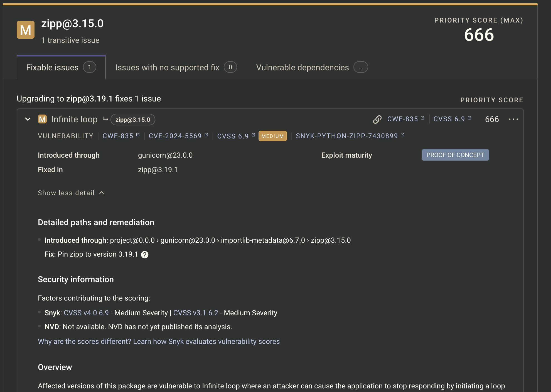Open the three-dots more options menu
This screenshot has width=551, height=392.
click(513, 119)
